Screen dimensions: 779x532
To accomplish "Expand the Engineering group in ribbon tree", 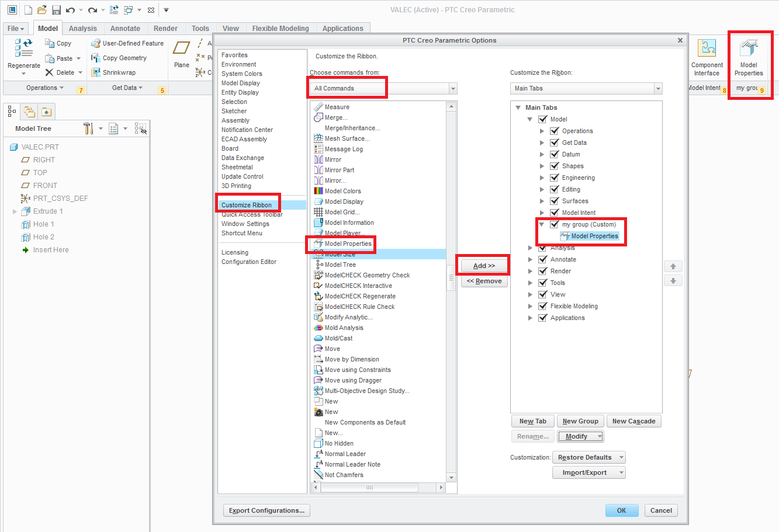I will click(x=542, y=178).
